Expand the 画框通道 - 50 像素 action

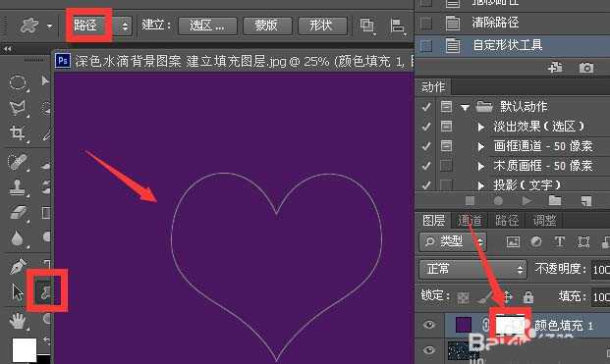[x=481, y=146]
